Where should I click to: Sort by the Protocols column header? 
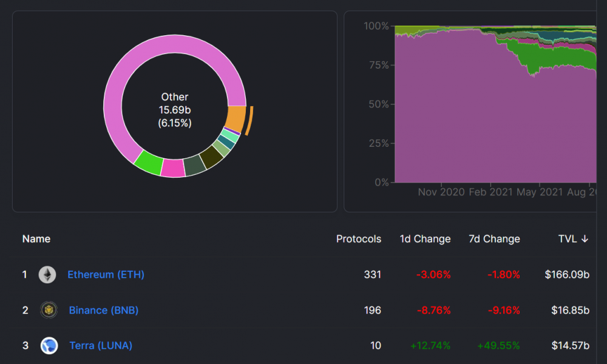359,238
